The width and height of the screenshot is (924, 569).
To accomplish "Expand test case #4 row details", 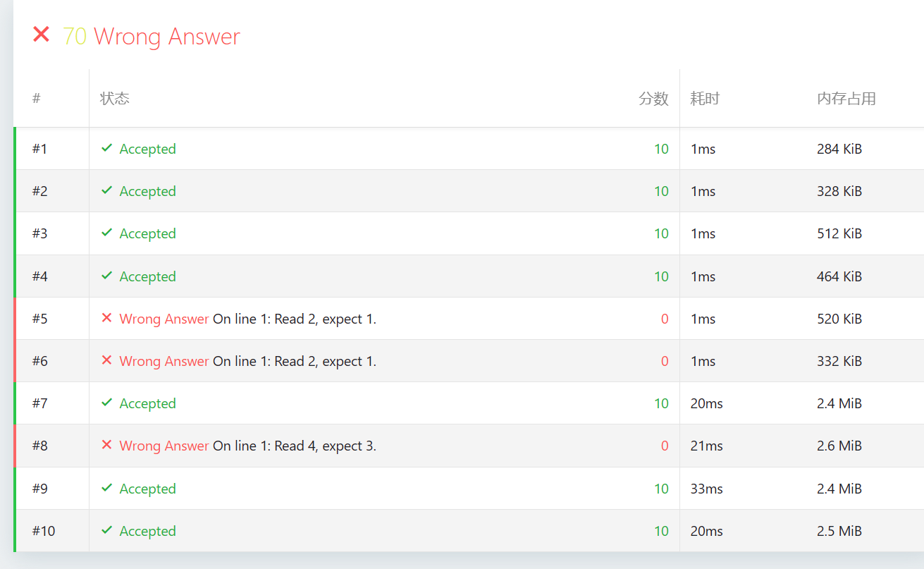I will 40,276.
